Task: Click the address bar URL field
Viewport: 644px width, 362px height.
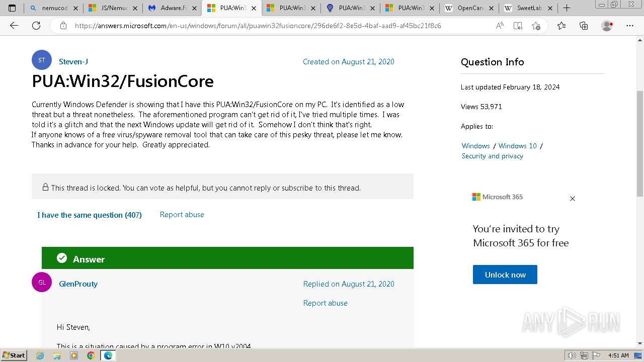Action: [272, 26]
